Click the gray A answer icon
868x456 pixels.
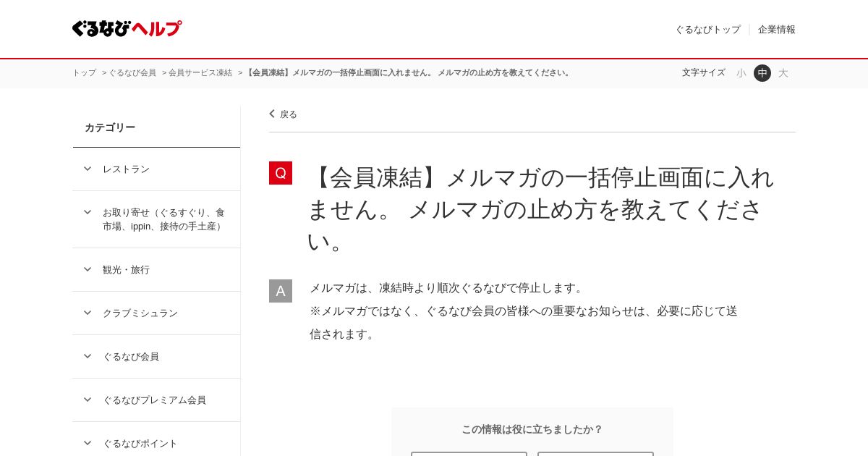281,291
